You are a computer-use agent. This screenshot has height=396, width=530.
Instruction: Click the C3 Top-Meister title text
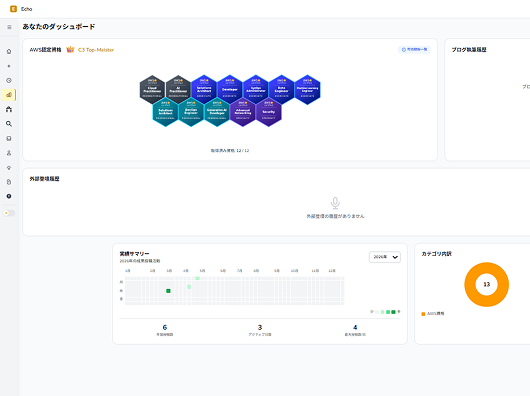[x=96, y=50]
